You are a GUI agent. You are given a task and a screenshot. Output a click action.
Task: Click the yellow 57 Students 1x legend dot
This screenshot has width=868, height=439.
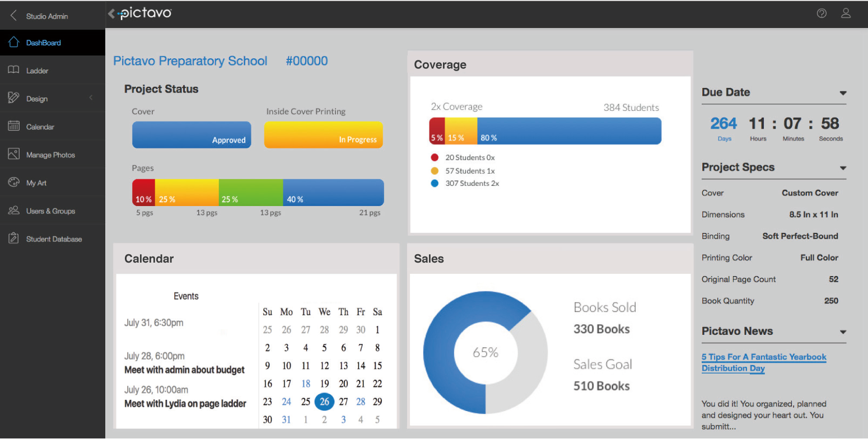pos(435,171)
